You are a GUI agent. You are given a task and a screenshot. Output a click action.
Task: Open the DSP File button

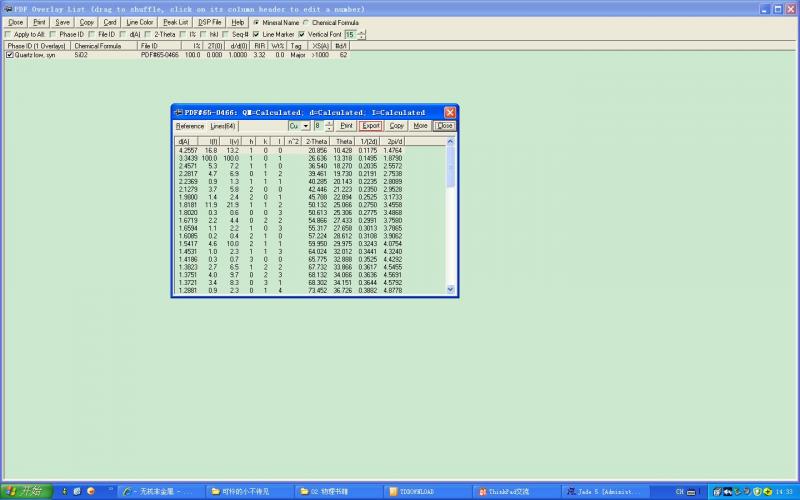pos(209,22)
